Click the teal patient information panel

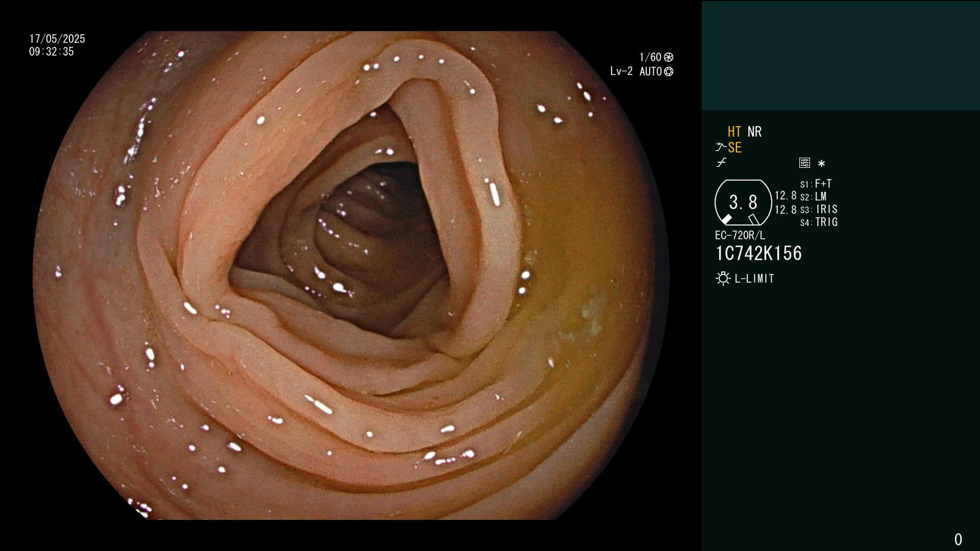[841, 55]
